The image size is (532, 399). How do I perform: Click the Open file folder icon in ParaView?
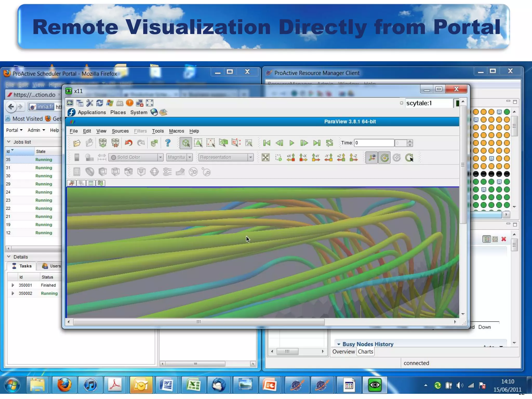[x=77, y=143]
